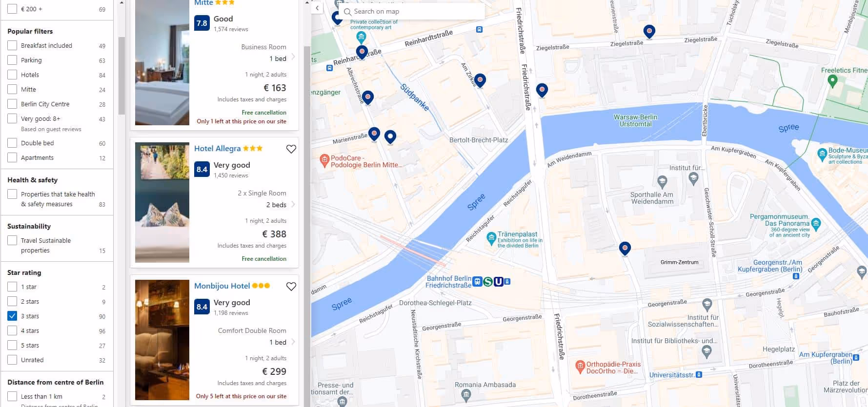Viewport: 868px width, 407px height.
Task: Check the € 200 + price filter
Action: point(12,9)
